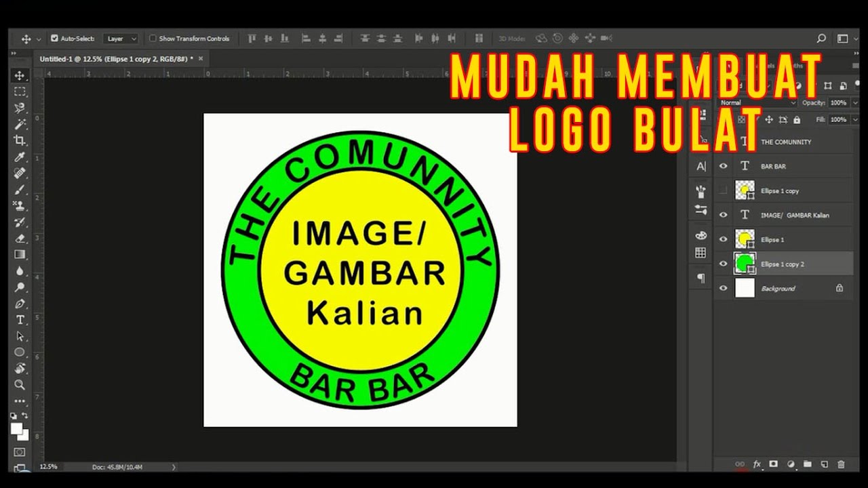868x488 pixels.
Task: Uncheck the Auto-Select checkbox
Action: (x=54, y=39)
